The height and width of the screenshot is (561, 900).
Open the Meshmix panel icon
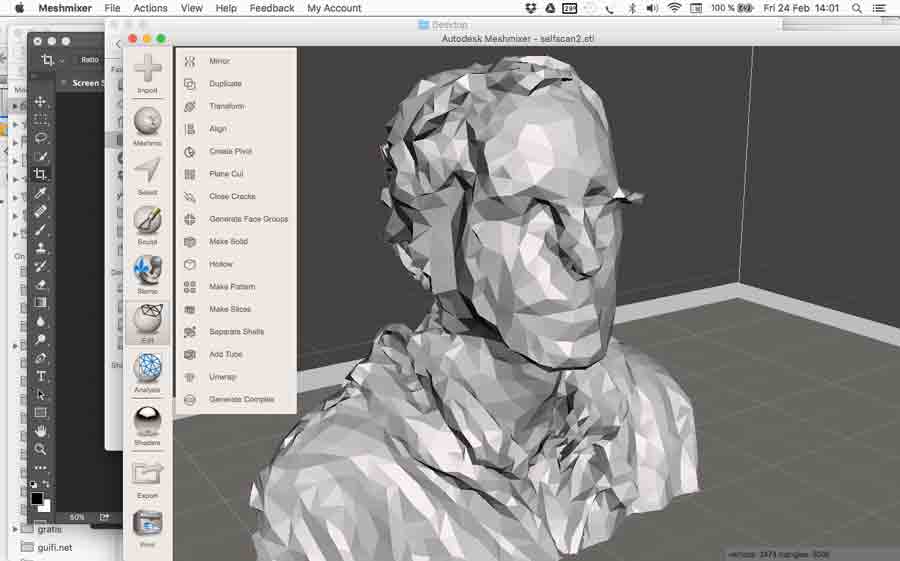pos(147,124)
